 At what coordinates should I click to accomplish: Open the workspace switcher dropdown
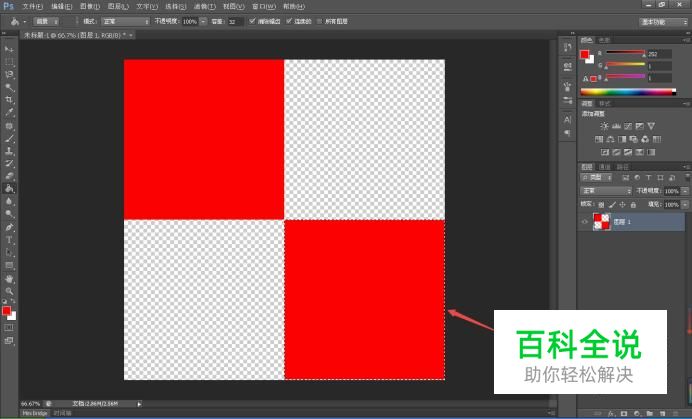(664, 22)
